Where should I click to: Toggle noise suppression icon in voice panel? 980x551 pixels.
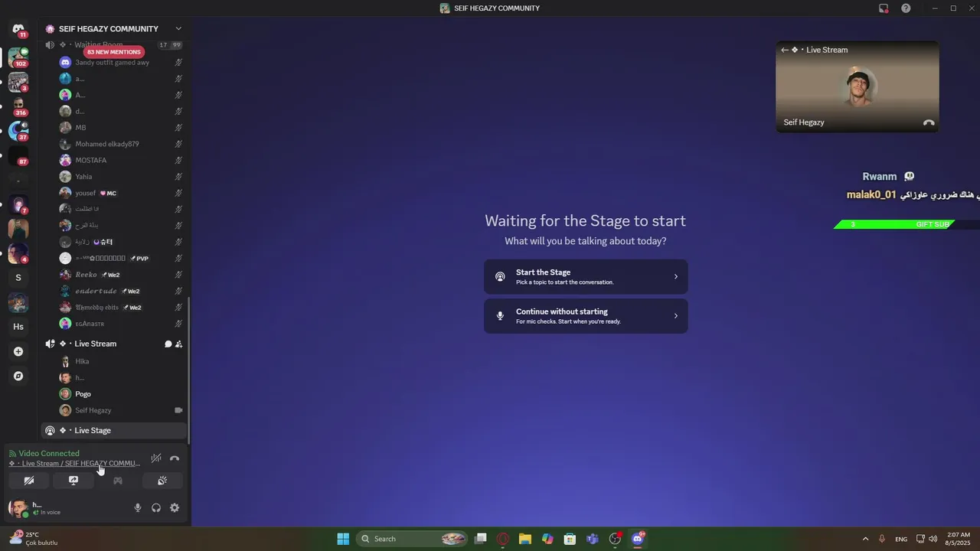pos(156,458)
